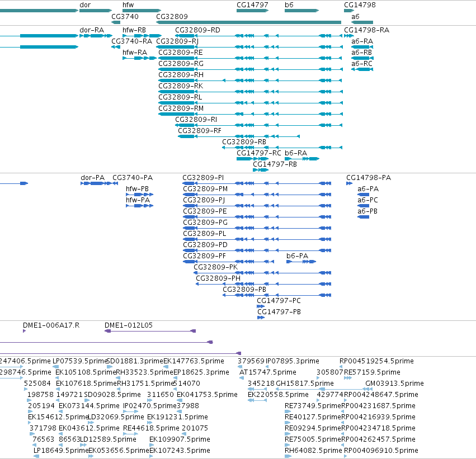This screenshot has width=476, height=459.
Task: Select the CG14797 gene label
Action: click(x=252, y=5)
